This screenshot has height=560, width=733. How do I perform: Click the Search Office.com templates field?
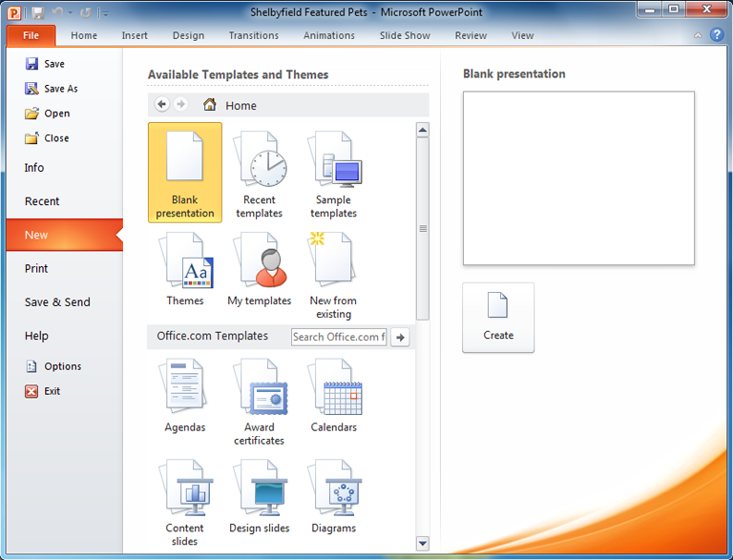click(339, 337)
